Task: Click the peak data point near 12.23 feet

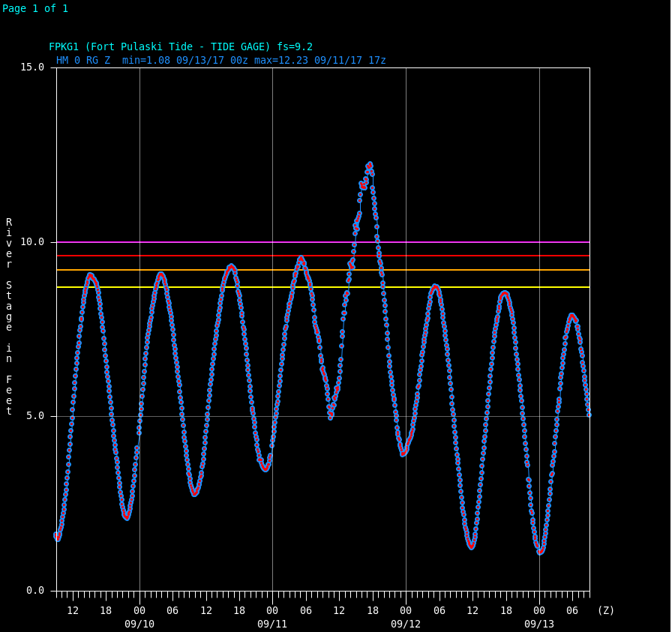Action: tap(370, 164)
